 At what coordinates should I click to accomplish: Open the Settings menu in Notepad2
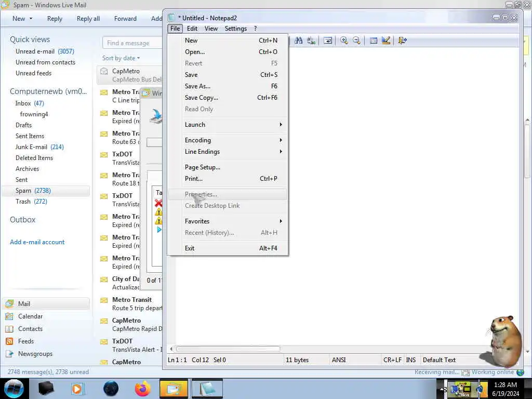[236, 29]
